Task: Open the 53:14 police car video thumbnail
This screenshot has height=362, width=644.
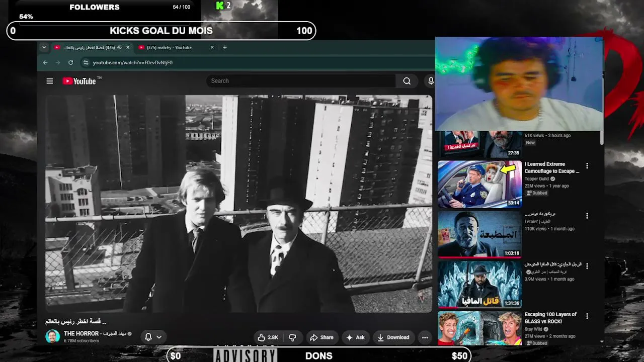Action: click(480, 184)
